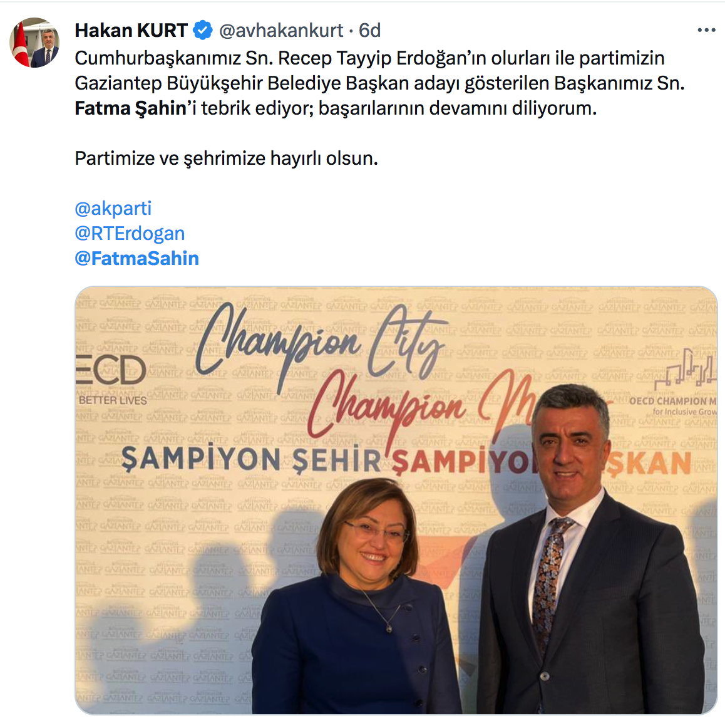Image resolution: width=725 pixels, height=728 pixels.
Task: Visit the bold @FatmaSahin mention
Action: (137, 259)
